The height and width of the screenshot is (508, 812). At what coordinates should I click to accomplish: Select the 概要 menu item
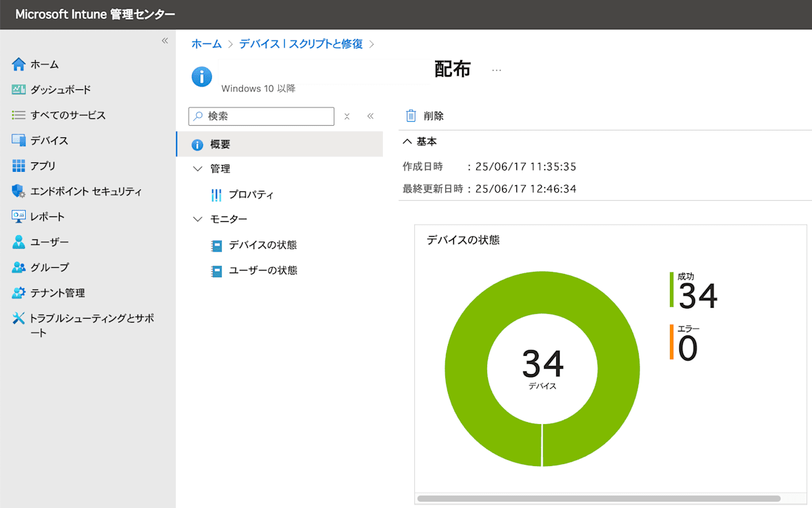point(279,144)
